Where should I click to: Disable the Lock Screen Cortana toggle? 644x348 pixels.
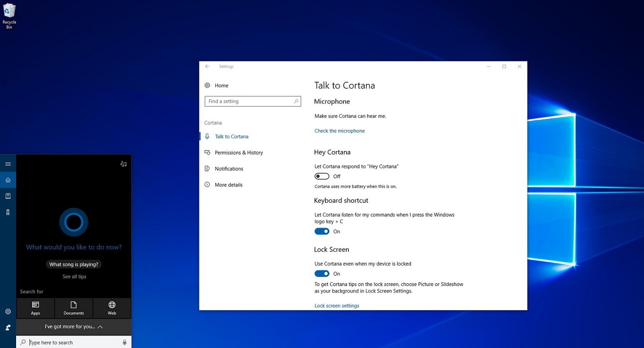[322, 274]
